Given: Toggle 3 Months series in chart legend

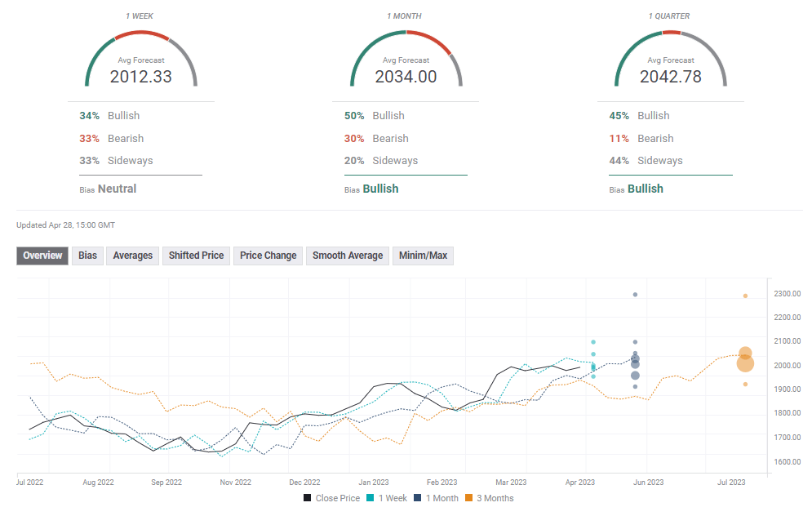Looking at the screenshot, I should pos(490,498).
